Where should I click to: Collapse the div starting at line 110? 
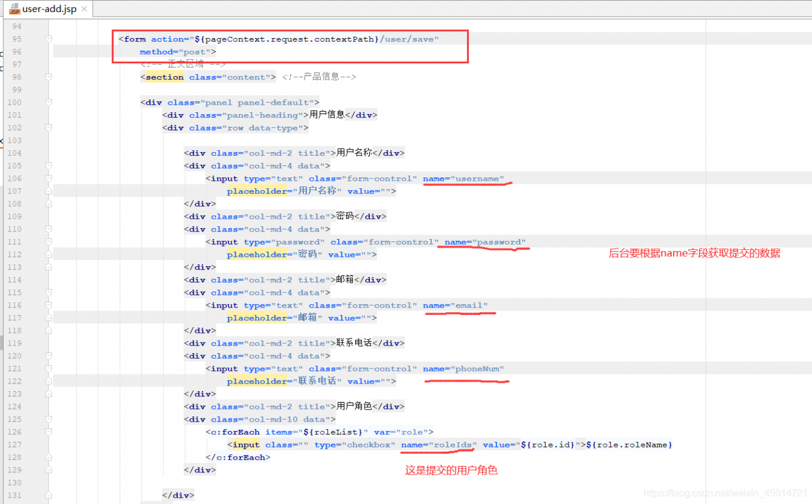48,229
